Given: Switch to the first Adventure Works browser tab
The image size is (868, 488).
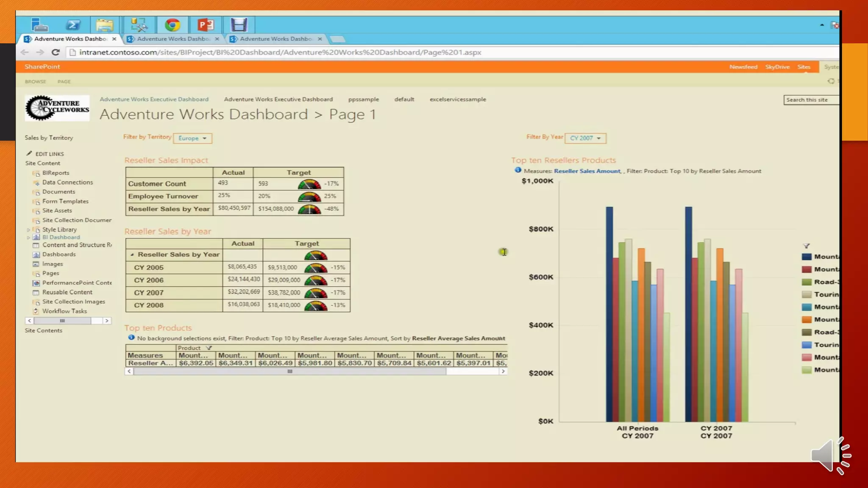Looking at the screenshot, I should click(x=70, y=39).
